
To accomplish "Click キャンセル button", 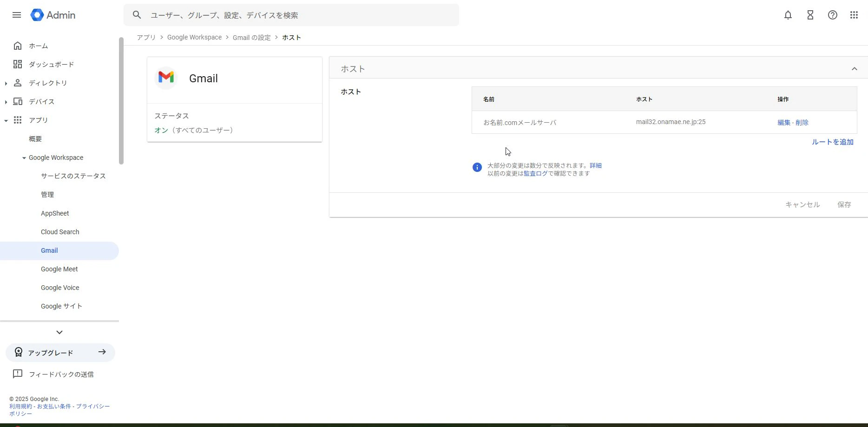I will click(802, 204).
